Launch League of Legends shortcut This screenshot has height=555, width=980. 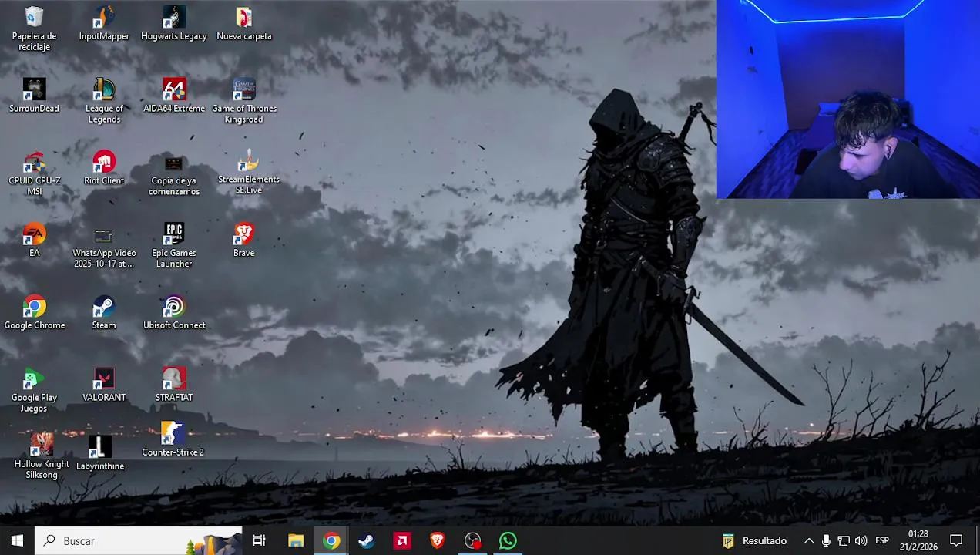coord(104,101)
